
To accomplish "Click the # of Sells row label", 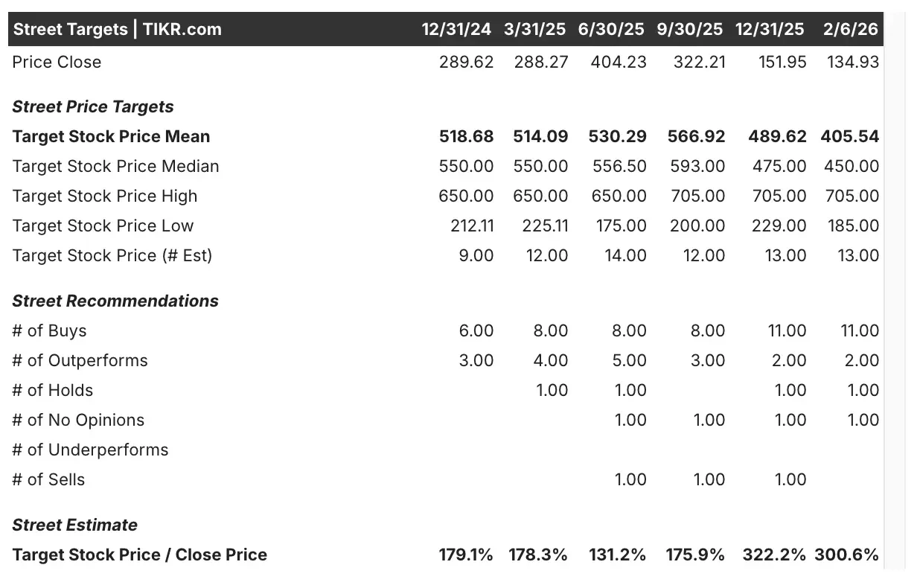I will (48, 480).
